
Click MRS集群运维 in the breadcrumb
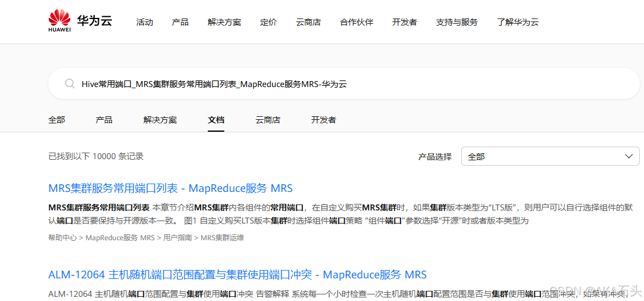coord(222,238)
